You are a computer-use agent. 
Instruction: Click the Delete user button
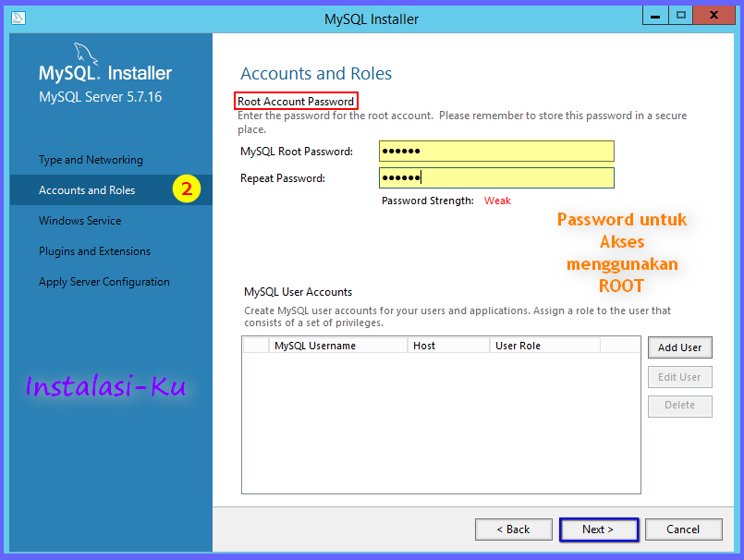click(x=679, y=406)
